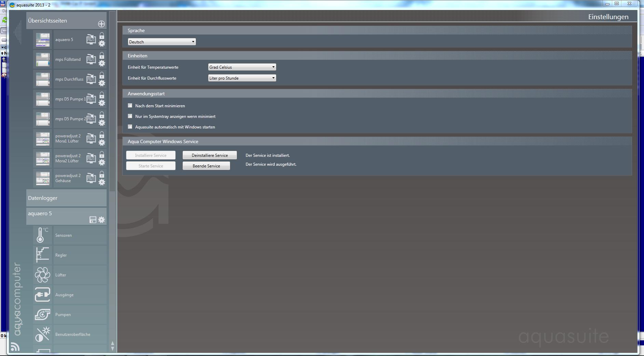This screenshot has width=644, height=356.
Task: Click the sidebar scroll down arrow
Action: [112, 348]
